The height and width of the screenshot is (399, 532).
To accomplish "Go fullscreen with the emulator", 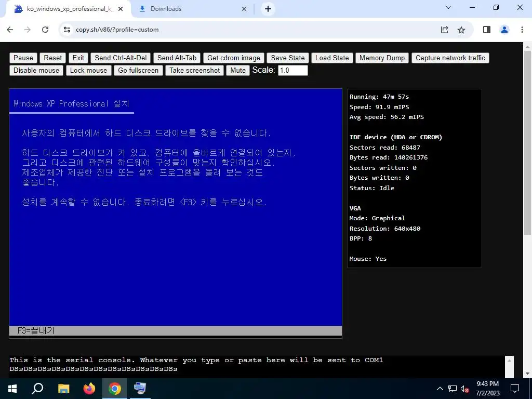I will click(138, 70).
